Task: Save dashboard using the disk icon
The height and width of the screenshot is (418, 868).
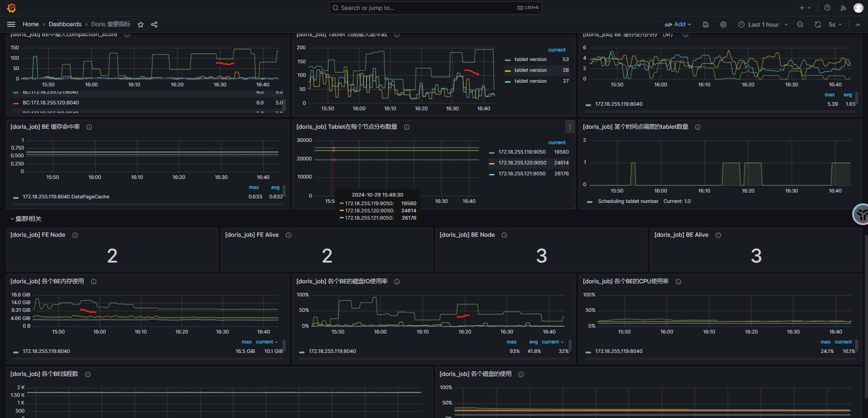Action: coord(705,24)
